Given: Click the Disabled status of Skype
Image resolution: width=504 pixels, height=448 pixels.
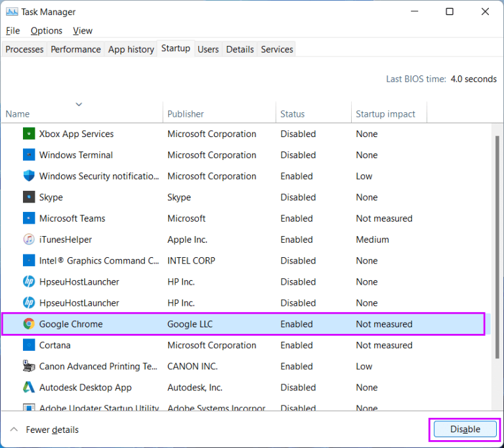Looking at the screenshot, I should pos(298,197).
